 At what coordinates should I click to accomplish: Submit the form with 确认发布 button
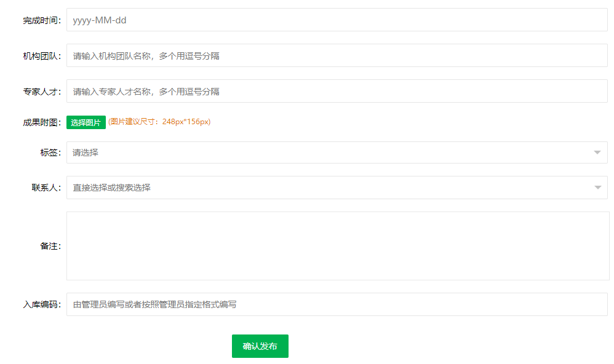(x=260, y=346)
